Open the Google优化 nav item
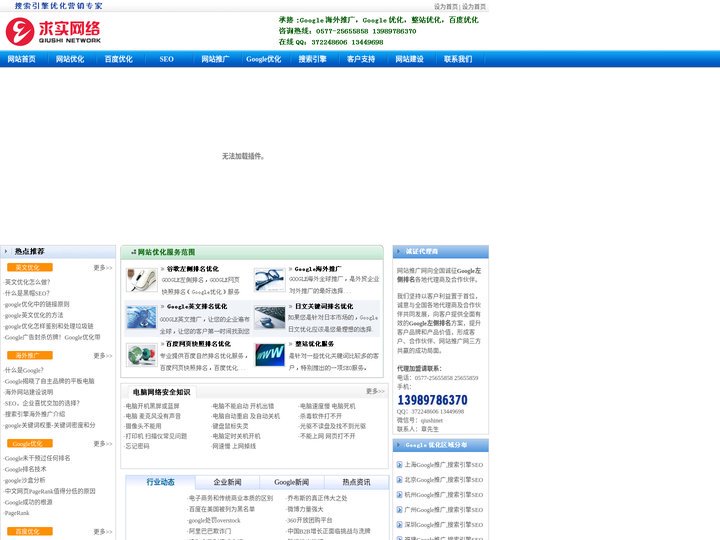Screen dimensions: 720x540 pos(264,59)
